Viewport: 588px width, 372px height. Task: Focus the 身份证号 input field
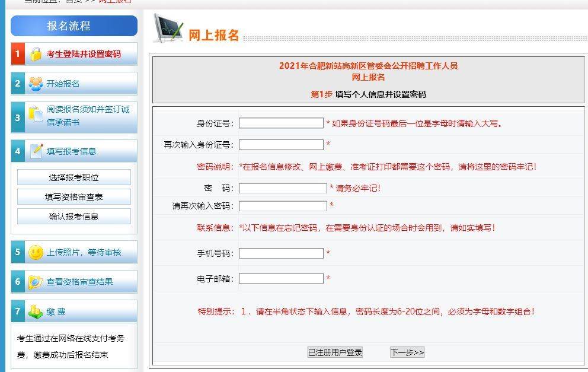click(281, 123)
